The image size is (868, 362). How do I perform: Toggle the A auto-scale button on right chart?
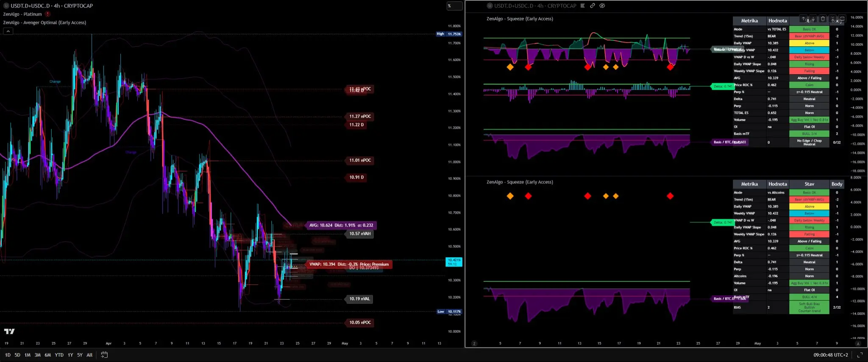pyautogui.click(x=858, y=343)
